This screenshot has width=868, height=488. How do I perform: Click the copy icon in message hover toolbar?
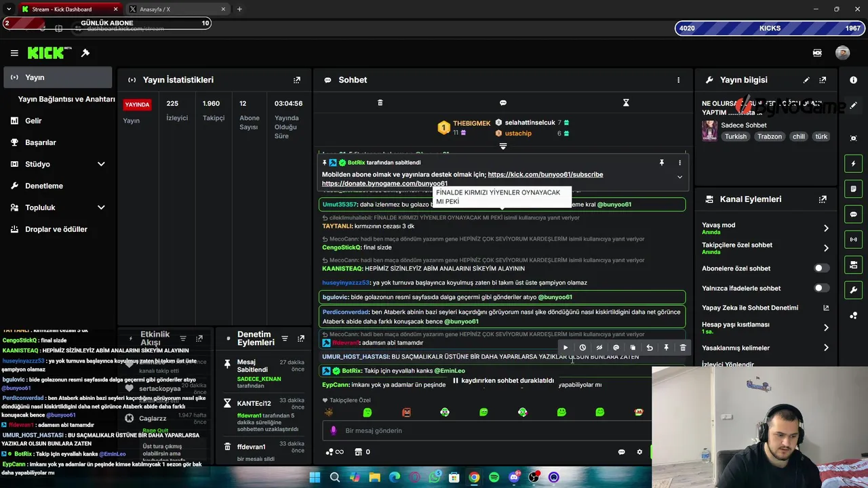pos(633,348)
